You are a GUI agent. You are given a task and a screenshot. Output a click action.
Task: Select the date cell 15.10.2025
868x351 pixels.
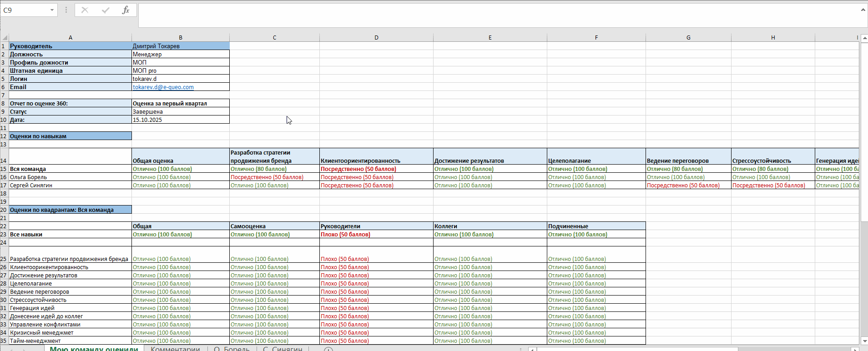(x=181, y=120)
